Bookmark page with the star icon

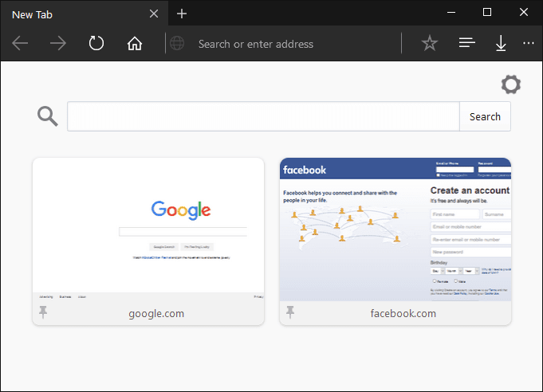(x=430, y=43)
